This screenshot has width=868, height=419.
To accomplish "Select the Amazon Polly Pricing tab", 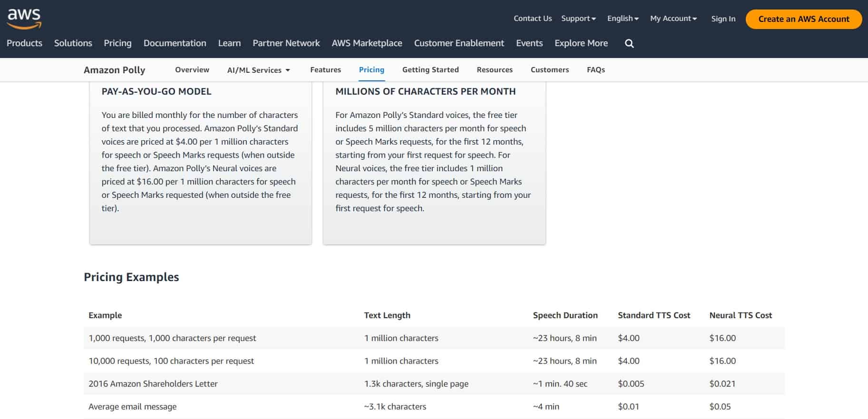I will tap(371, 69).
